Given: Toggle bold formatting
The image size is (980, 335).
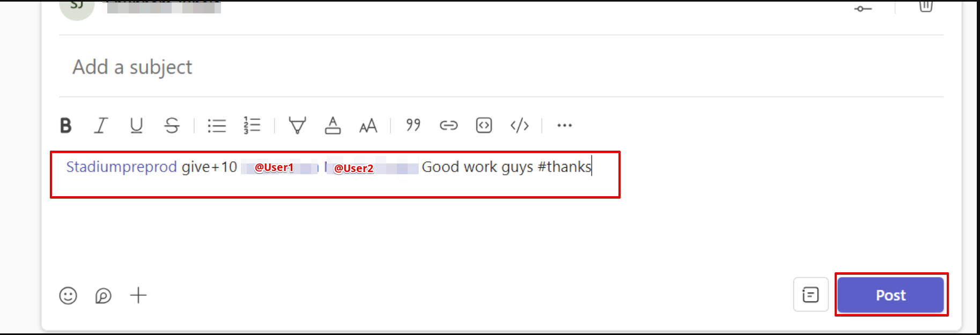Looking at the screenshot, I should (65, 125).
